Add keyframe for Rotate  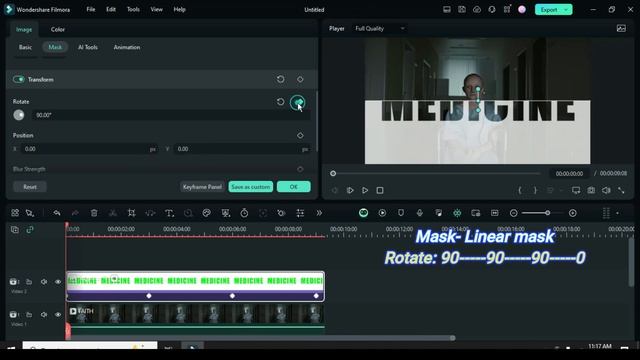pyautogui.click(x=298, y=102)
